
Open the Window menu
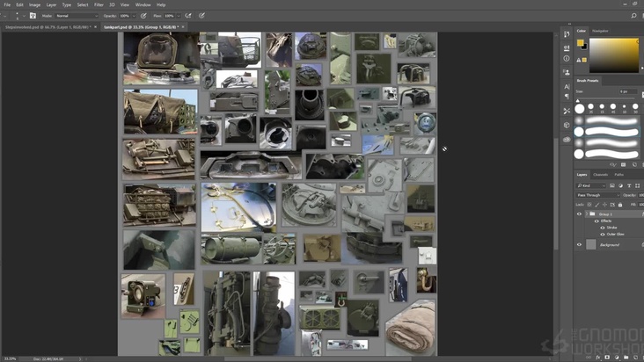tap(143, 5)
